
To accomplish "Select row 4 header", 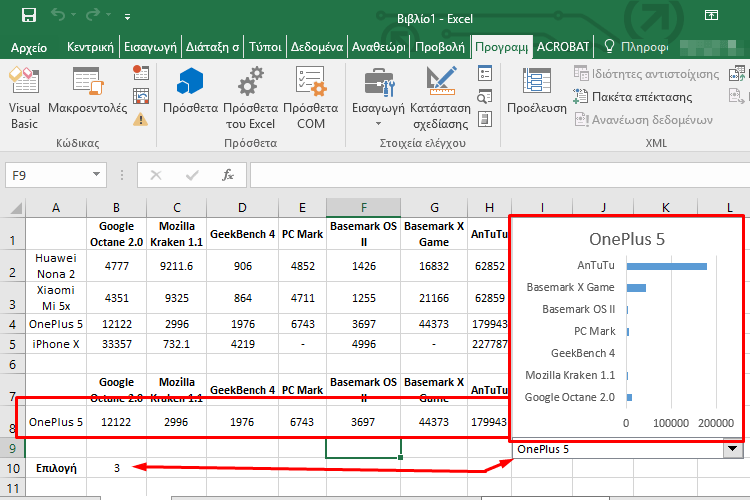I will (x=12, y=324).
